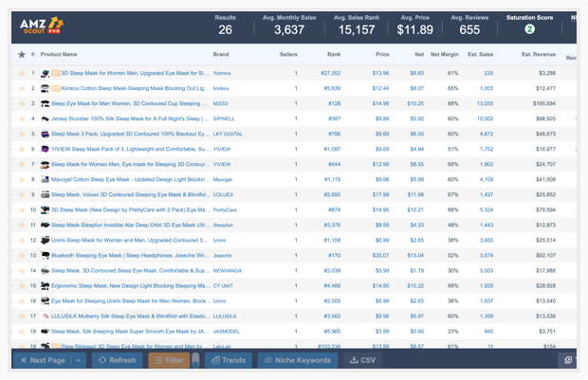Export results to CSV
This screenshot has width=588, height=380.
(362, 360)
